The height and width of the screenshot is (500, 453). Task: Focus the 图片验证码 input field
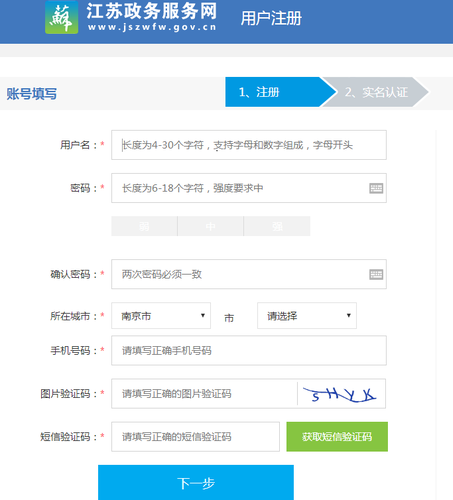tap(204, 394)
